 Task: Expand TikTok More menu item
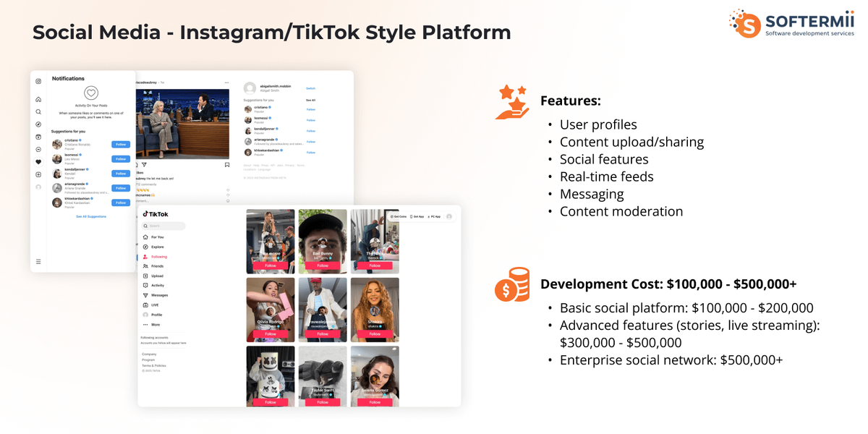tap(151, 325)
